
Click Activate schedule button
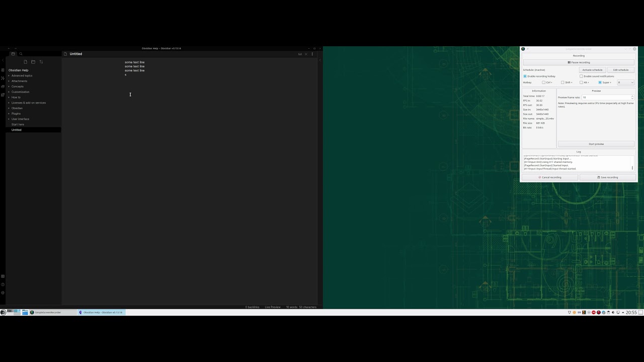(x=592, y=70)
